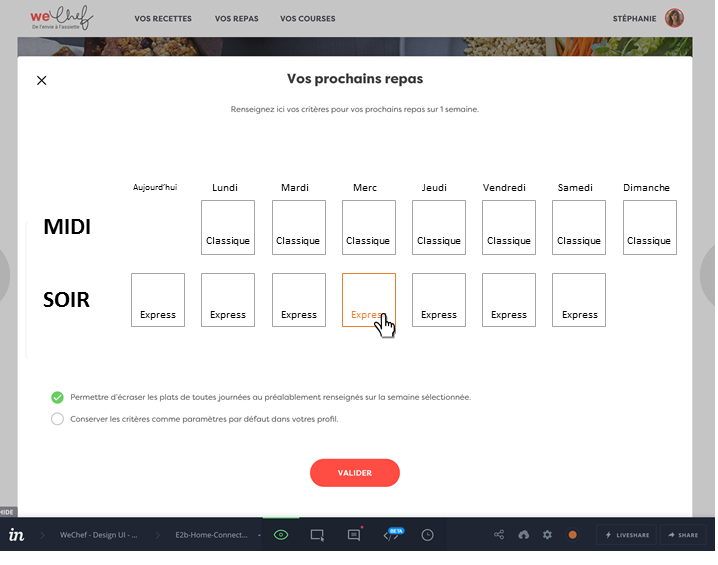The image size is (718, 565).
Task: Open the Inspect code beta icon
Action: (392, 534)
